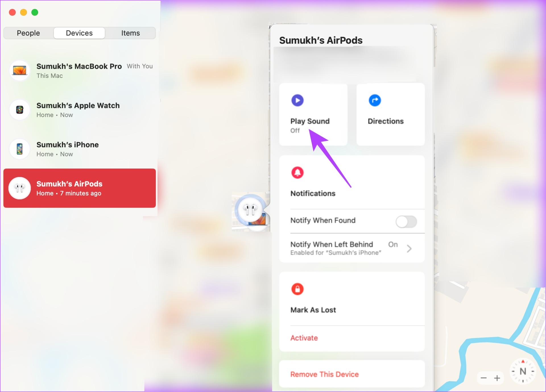The height and width of the screenshot is (392, 546).
Task: Click the compass North indicator
Action: 523,371
